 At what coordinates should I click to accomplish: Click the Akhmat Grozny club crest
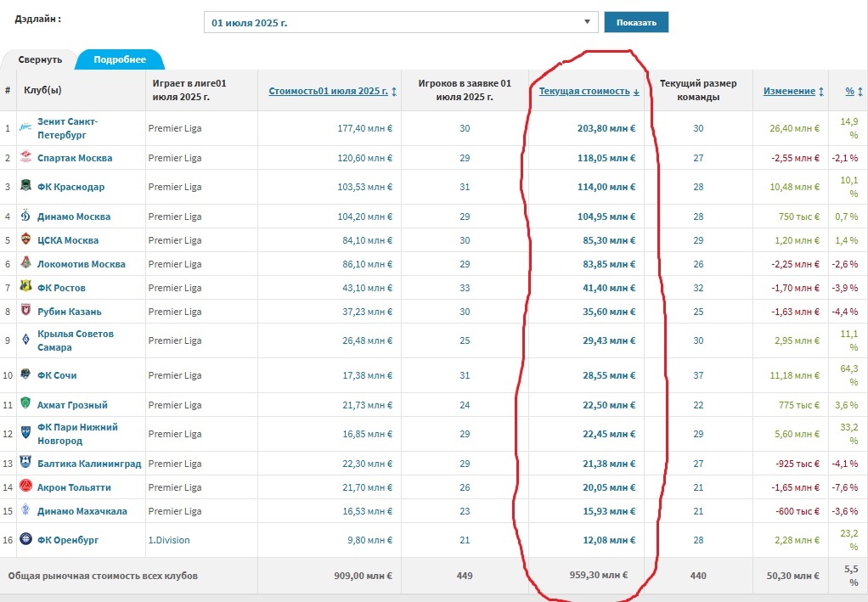(x=25, y=403)
